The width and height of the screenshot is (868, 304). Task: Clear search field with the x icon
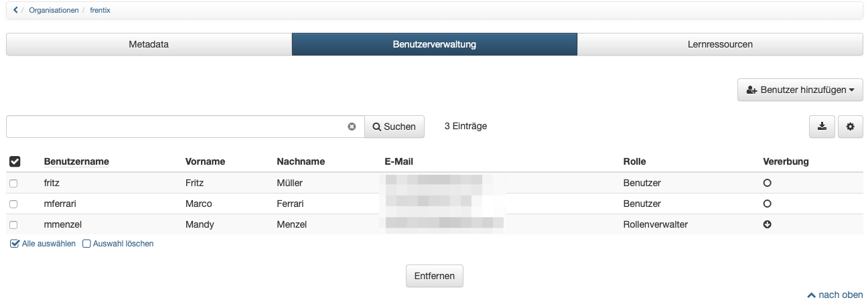pyautogui.click(x=352, y=127)
